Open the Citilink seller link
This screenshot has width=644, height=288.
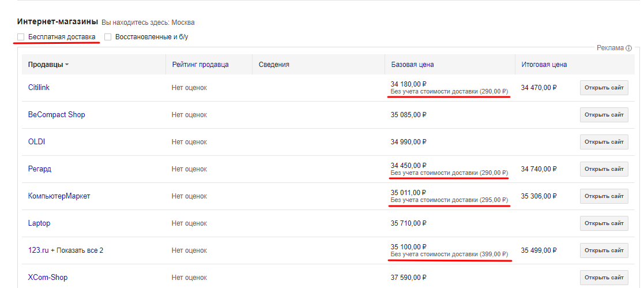pos(39,87)
